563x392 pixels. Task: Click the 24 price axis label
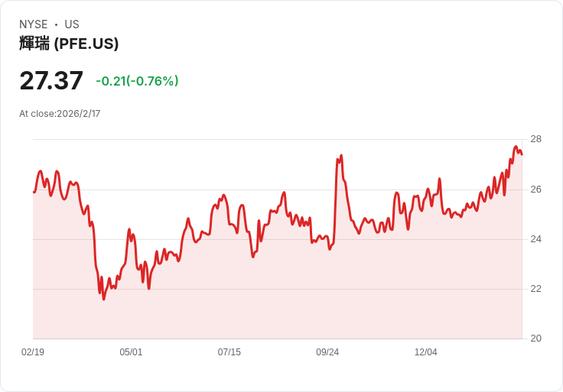click(535, 239)
